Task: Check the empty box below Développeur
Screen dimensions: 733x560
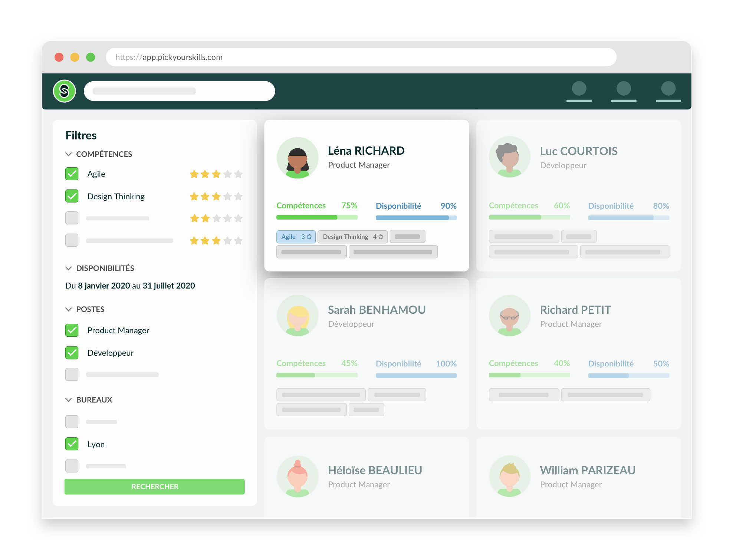Action: [72, 375]
